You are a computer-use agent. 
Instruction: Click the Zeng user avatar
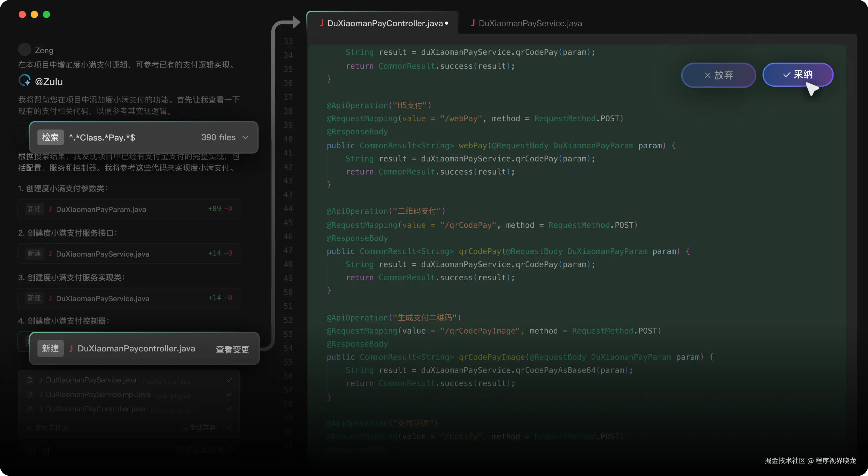[25, 50]
